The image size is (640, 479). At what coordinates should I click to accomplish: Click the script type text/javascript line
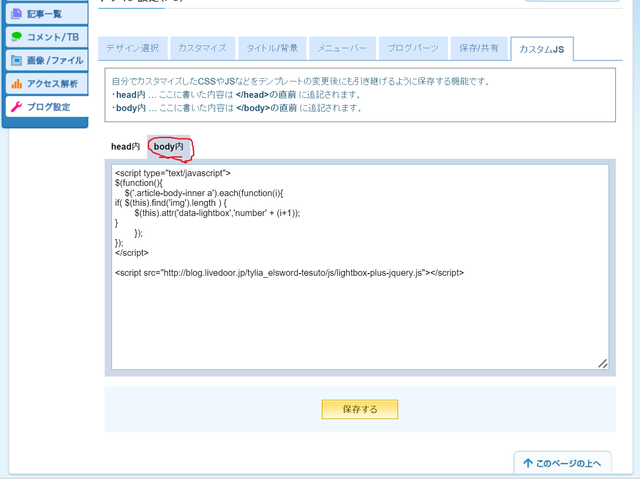click(x=173, y=173)
